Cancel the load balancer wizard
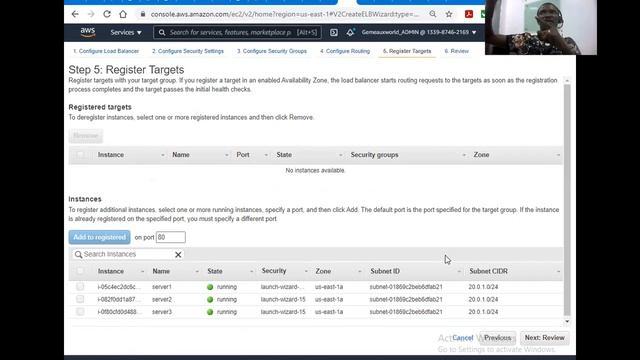Viewport: 640px width, 360px height. point(462,338)
